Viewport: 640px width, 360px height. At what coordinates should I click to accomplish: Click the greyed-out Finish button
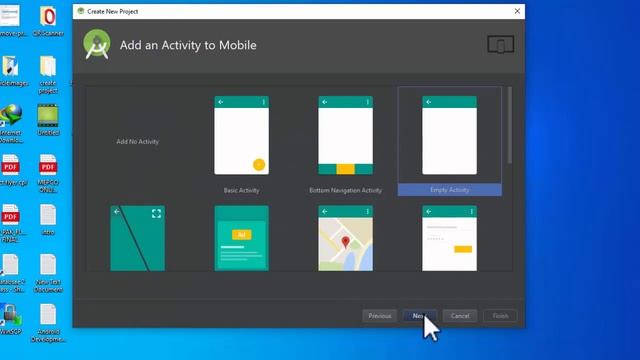click(x=500, y=316)
